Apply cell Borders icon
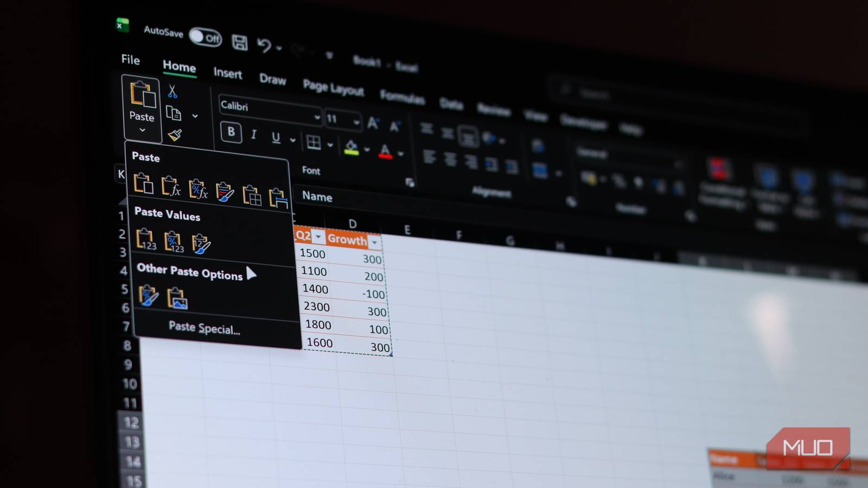 coord(314,142)
